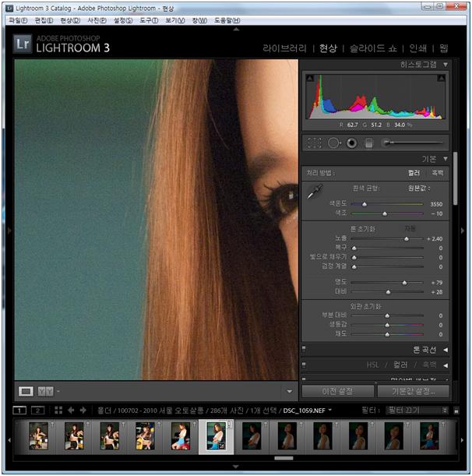Click the Lr identity plate logo

[23, 44]
